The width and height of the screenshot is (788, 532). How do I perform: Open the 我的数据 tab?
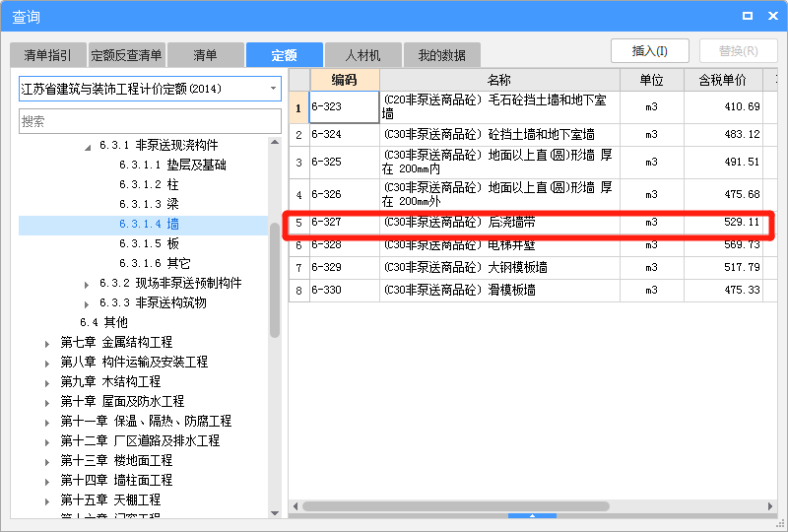tap(441, 55)
